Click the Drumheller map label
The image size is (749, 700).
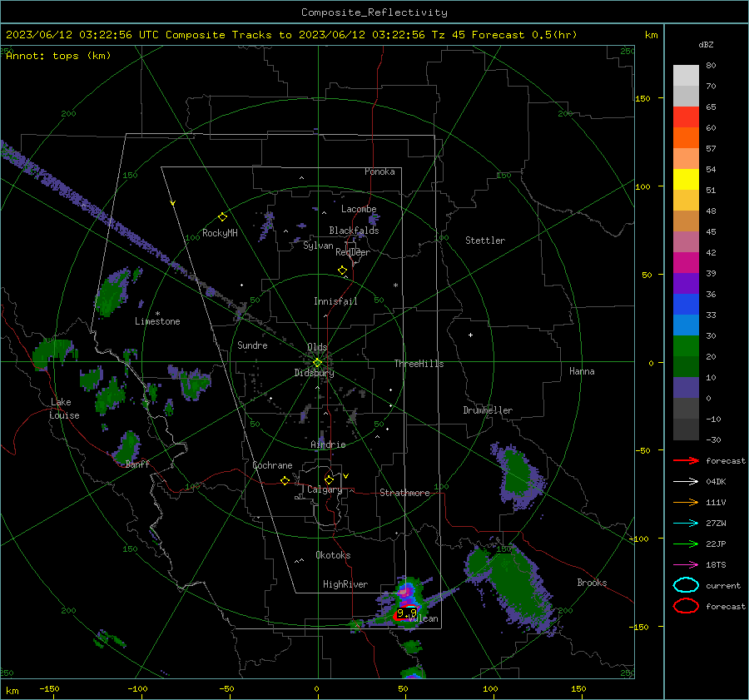tap(488, 410)
